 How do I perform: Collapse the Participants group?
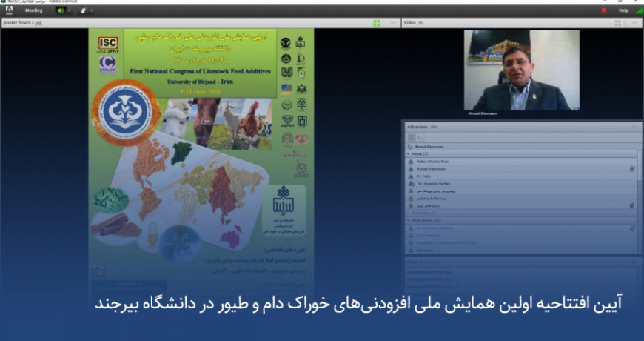point(409,220)
